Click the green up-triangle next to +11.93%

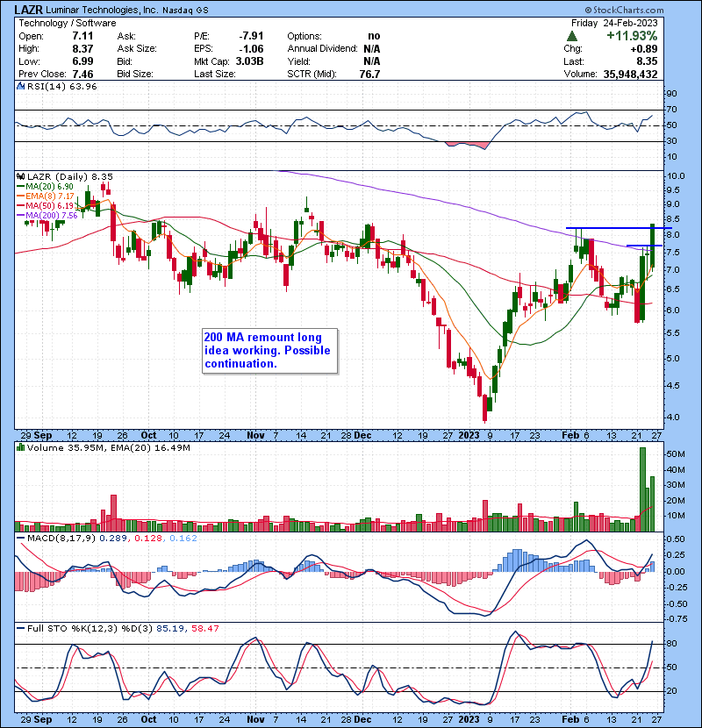point(572,36)
